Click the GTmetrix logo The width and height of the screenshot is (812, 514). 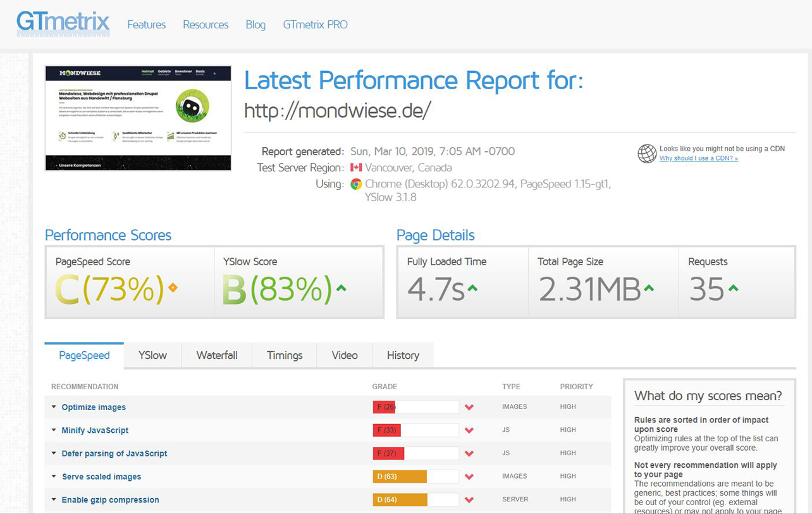(63, 23)
